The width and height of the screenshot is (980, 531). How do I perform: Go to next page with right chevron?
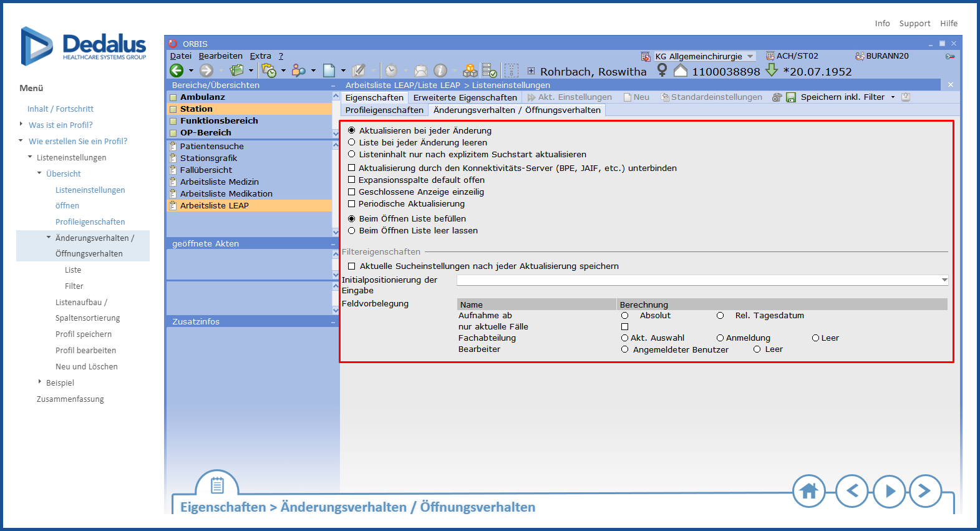pyautogui.click(x=924, y=491)
